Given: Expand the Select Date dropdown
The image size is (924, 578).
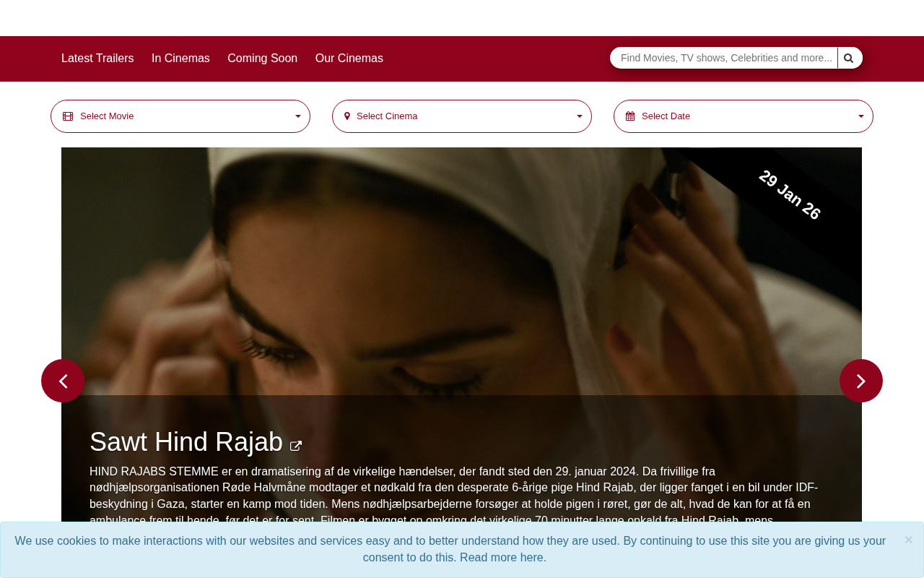Looking at the screenshot, I should [x=744, y=116].
